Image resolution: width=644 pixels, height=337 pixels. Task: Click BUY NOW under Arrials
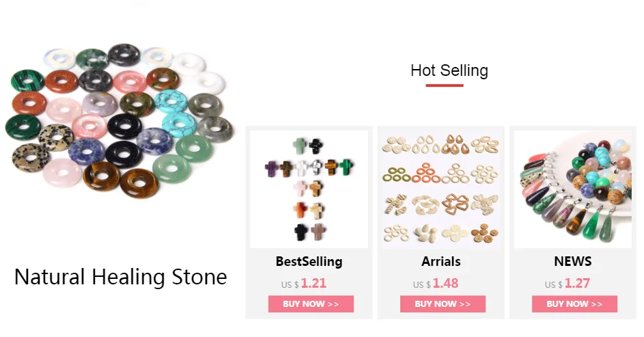(x=443, y=304)
